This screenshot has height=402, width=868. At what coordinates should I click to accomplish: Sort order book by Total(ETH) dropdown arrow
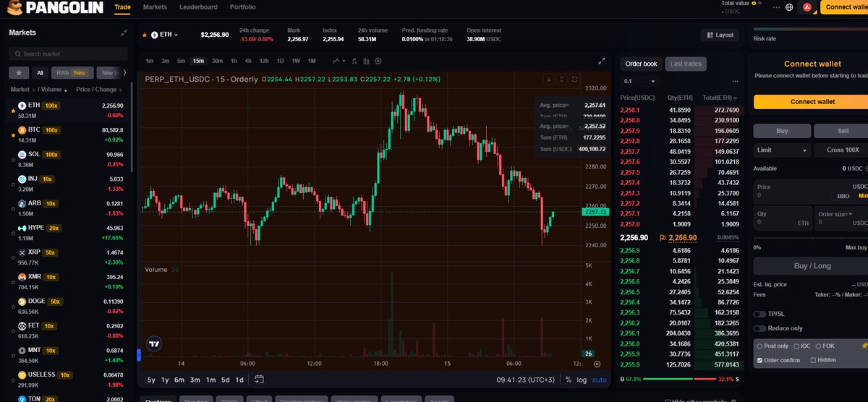click(736, 98)
